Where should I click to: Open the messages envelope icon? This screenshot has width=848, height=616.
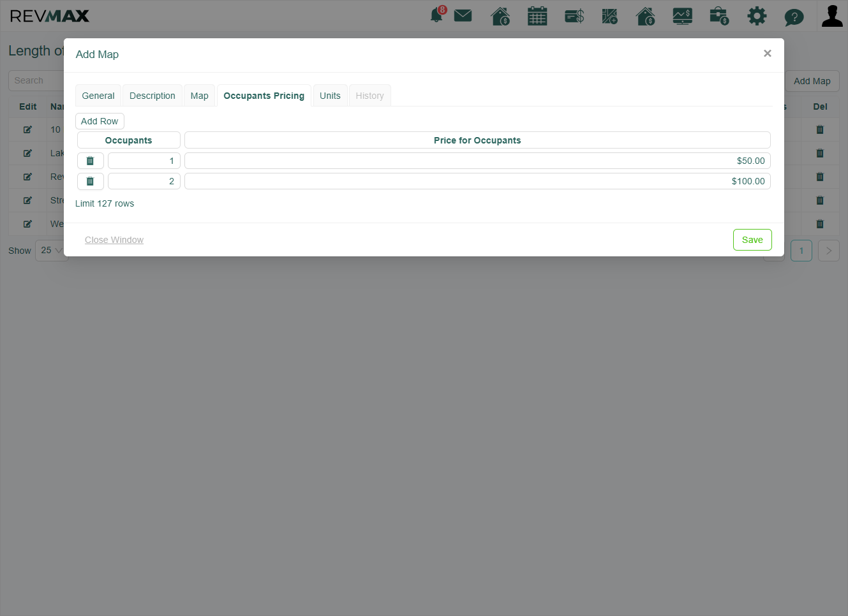(x=463, y=15)
